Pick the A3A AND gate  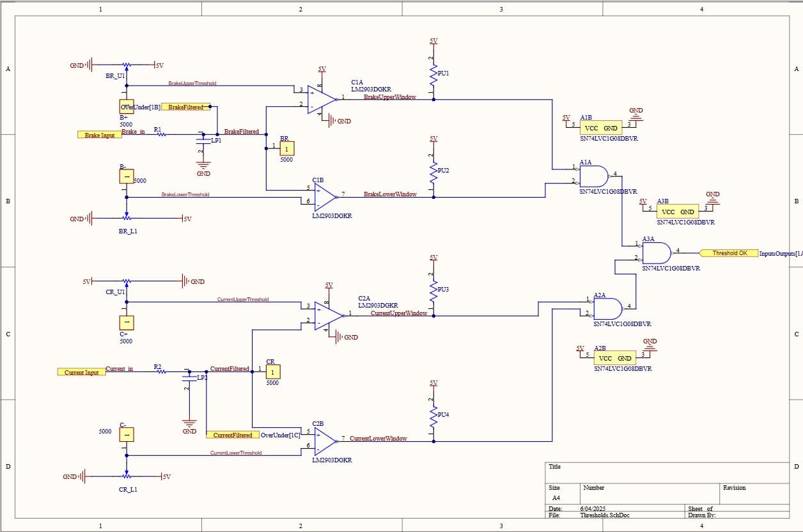coord(657,253)
